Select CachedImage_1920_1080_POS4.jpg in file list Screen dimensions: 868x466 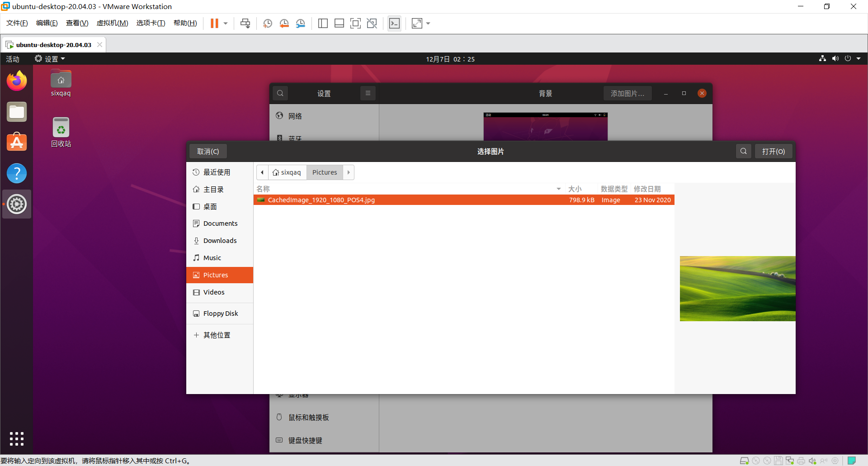321,200
